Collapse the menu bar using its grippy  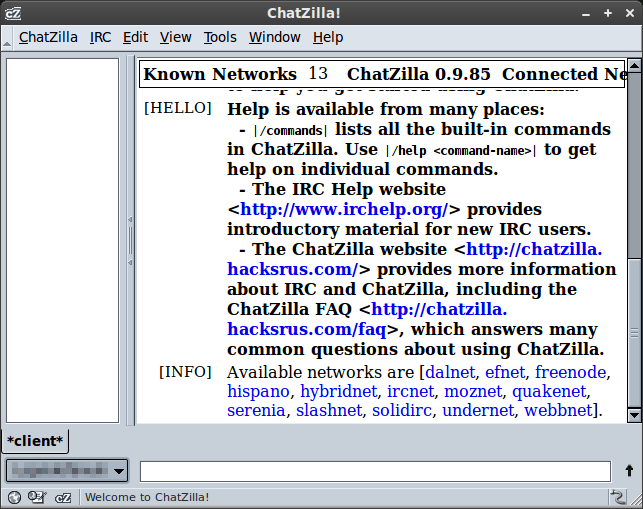[x=7, y=38]
